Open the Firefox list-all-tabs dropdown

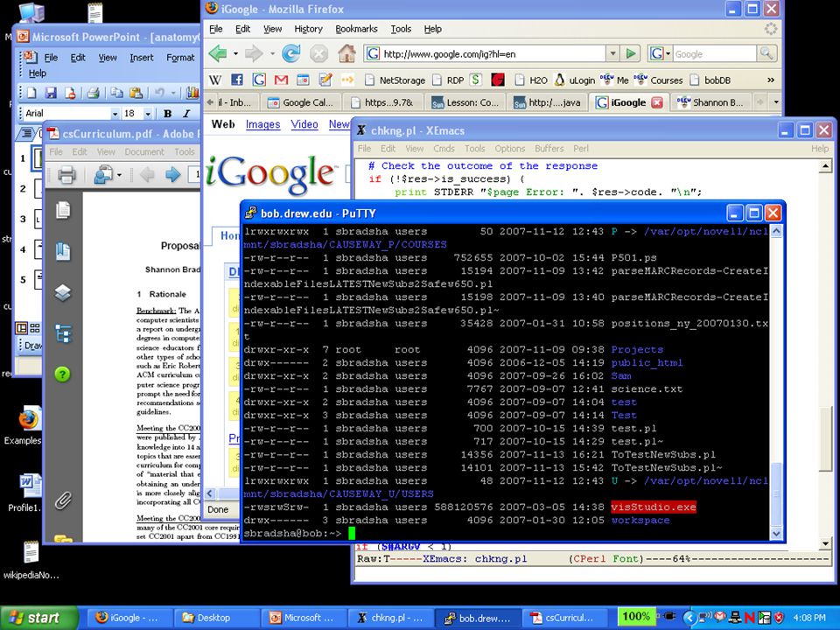775,102
